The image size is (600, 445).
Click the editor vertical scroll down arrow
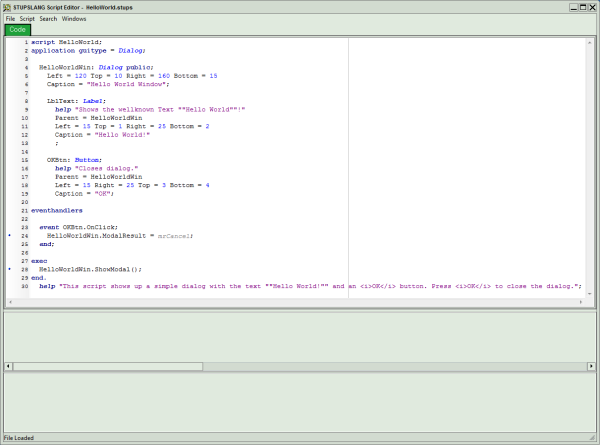click(x=590, y=294)
